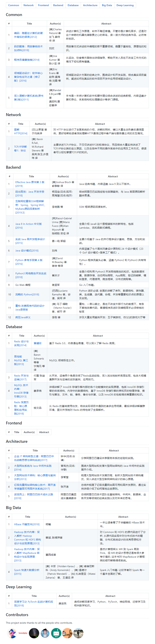Open book link 逆流而上：阿里巴巴技术成长之路[2018]
The height and width of the screenshot is (644, 155).
[x=33, y=496]
